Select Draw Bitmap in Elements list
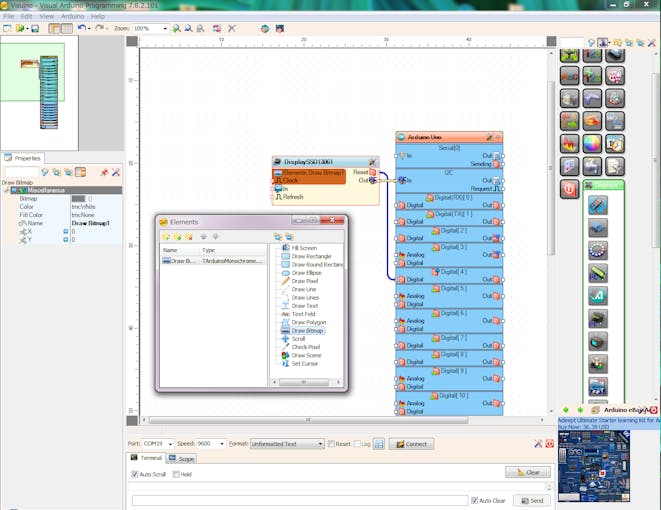Screen dimensions: 661x510 pos(307,330)
